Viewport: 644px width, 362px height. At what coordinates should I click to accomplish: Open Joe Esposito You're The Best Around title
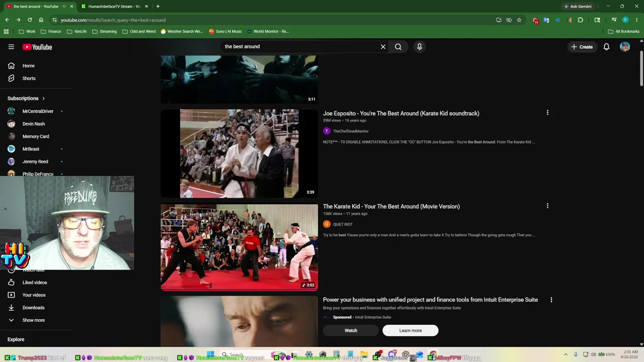tap(401, 113)
